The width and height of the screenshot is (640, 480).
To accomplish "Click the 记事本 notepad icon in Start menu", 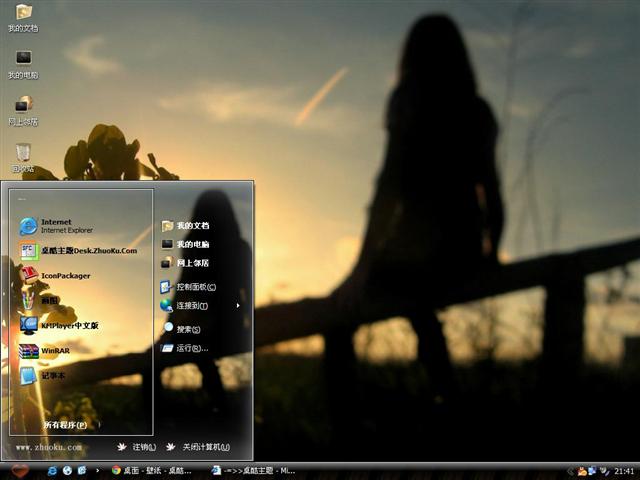I will pos(28,376).
